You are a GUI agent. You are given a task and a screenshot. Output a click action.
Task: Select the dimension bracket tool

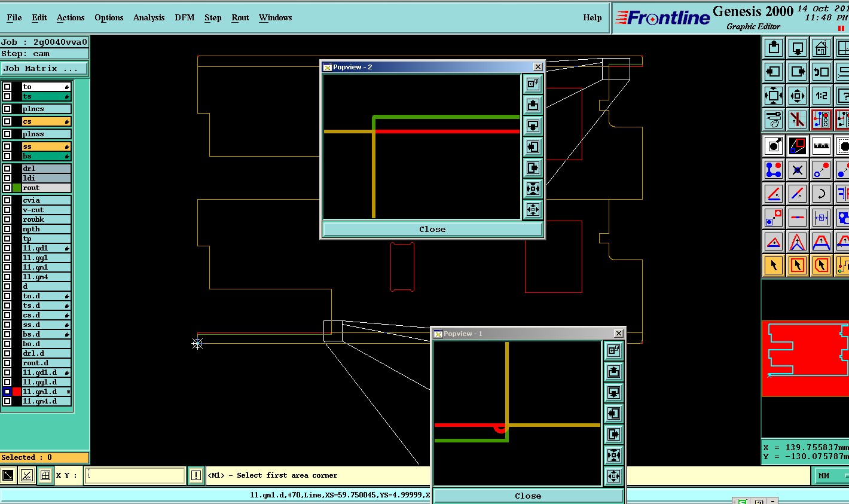click(821, 218)
